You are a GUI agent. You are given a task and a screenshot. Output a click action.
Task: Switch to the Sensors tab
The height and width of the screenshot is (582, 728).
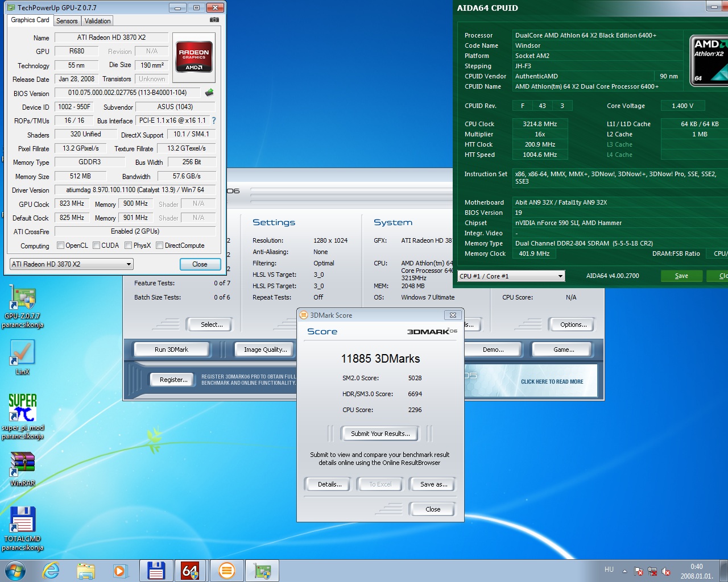(67, 21)
